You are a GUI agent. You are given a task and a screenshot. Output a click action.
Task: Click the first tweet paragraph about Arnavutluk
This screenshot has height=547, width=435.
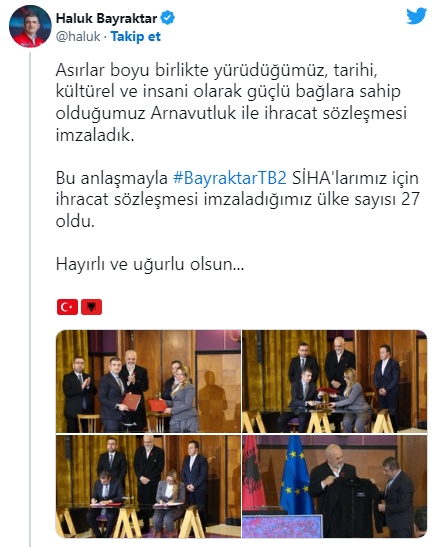tap(231, 102)
